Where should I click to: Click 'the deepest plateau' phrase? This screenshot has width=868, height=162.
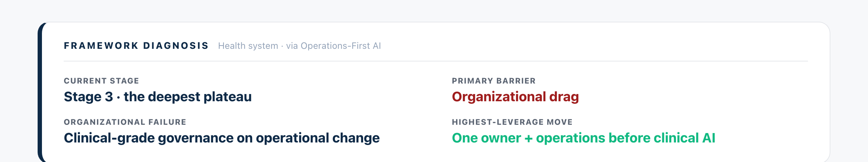click(188, 97)
